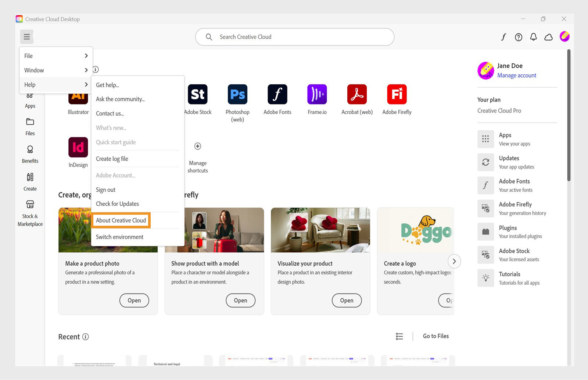Click the notifications bell icon
This screenshot has width=588, height=380.
tap(533, 37)
